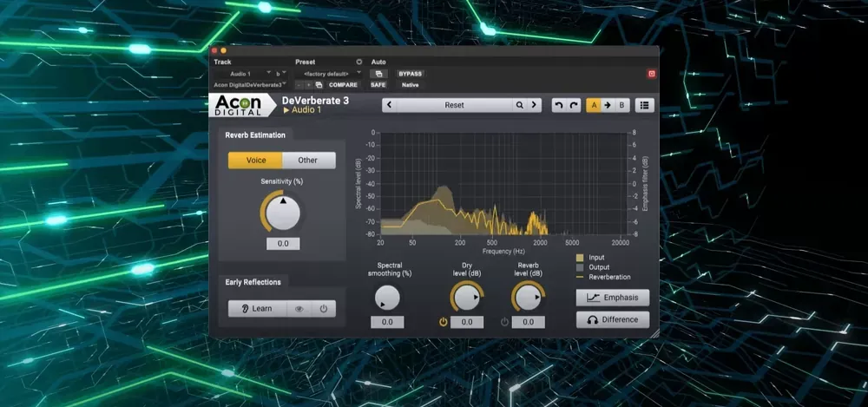Click the Output legend color swatch
Viewport: 868px width, 407px height.
click(x=580, y=267)
